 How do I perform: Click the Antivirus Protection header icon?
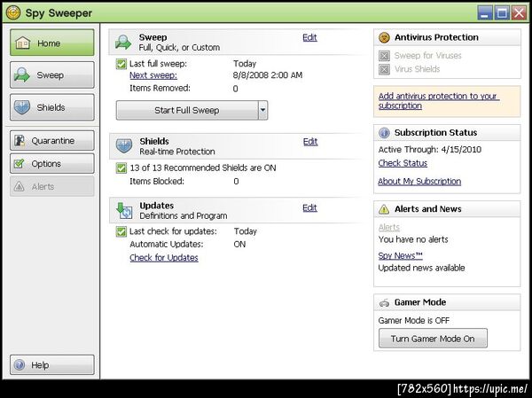tap(384, 37)
